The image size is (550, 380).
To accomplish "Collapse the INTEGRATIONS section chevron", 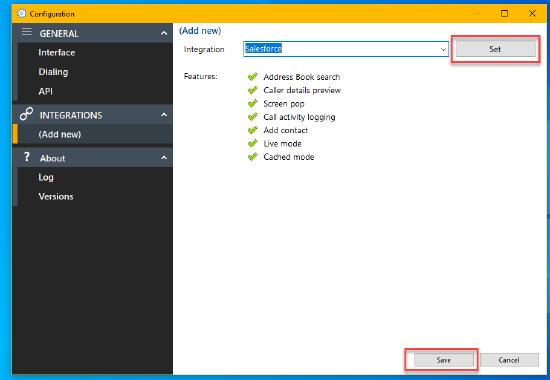I will (x=164, y=115).
